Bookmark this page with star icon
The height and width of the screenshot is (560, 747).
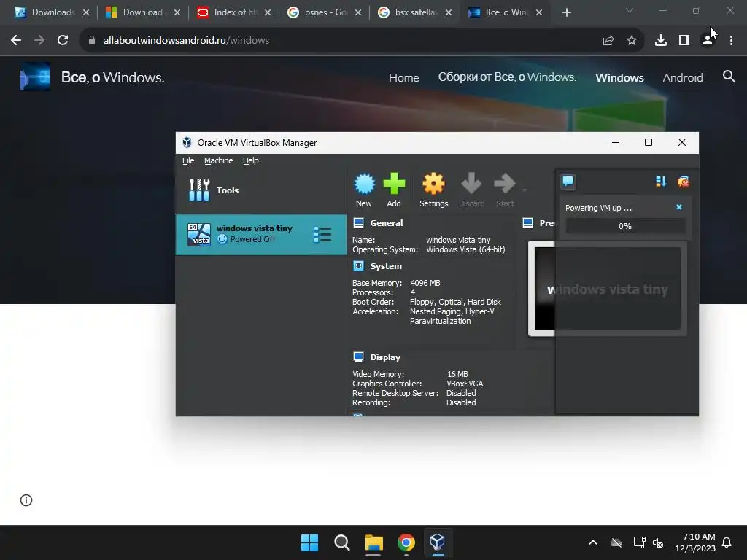point(631,41)
